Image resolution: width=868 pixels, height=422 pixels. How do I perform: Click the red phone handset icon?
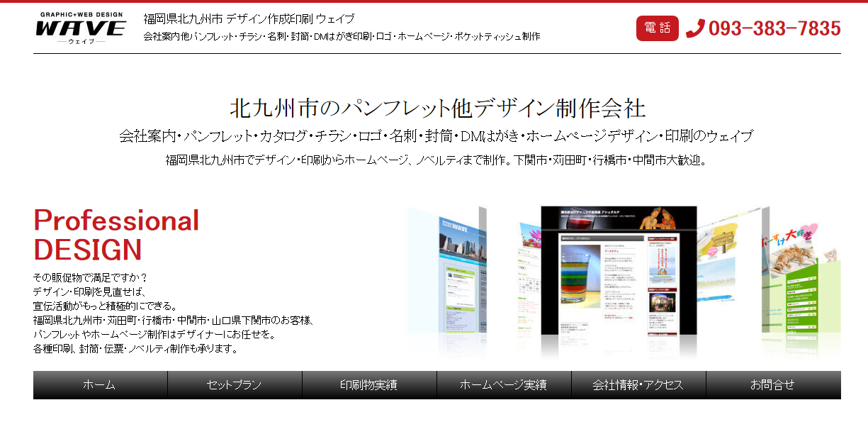(695, 28)
